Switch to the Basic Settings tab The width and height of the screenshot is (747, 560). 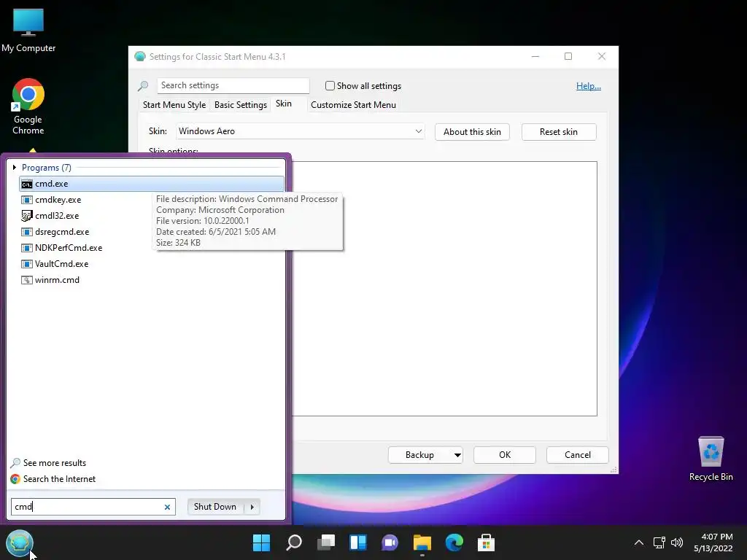coord(241,105)
